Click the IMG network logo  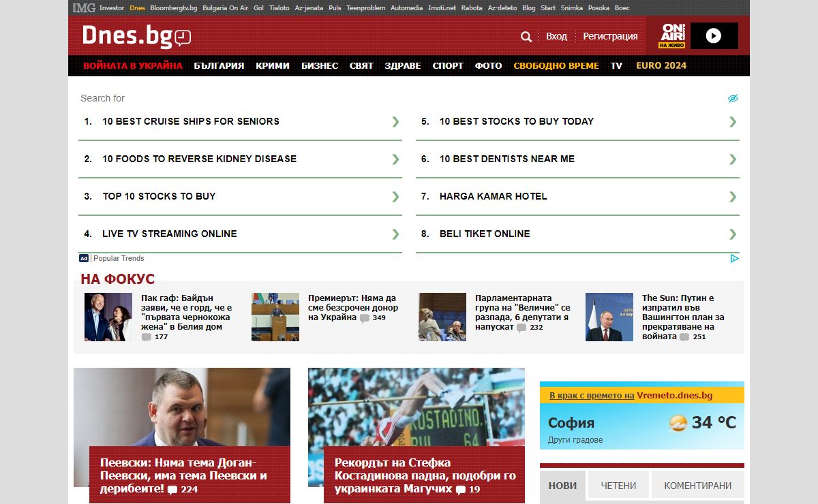point(84,8)
